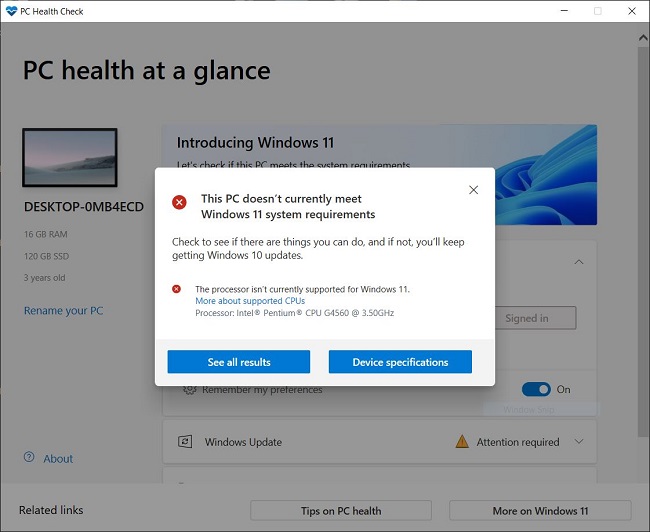Image resolution: width=650 pixels, height=532 pixels.
Task: Toggle Remember my preferences switch
Action: point(536,389)
